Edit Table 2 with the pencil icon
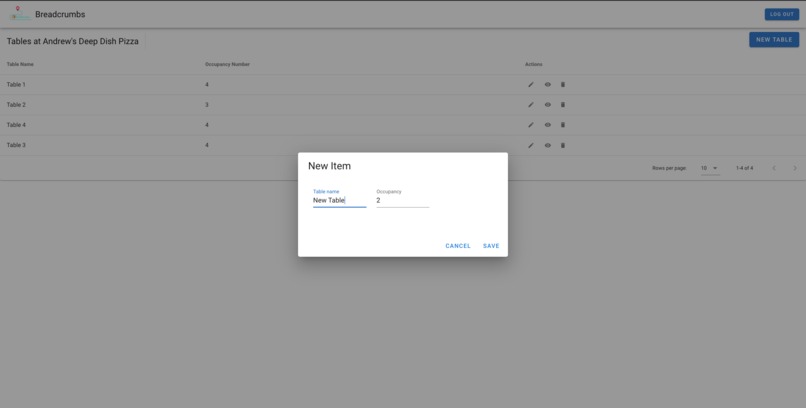This screenshot has height=408, width=806. 531,104
